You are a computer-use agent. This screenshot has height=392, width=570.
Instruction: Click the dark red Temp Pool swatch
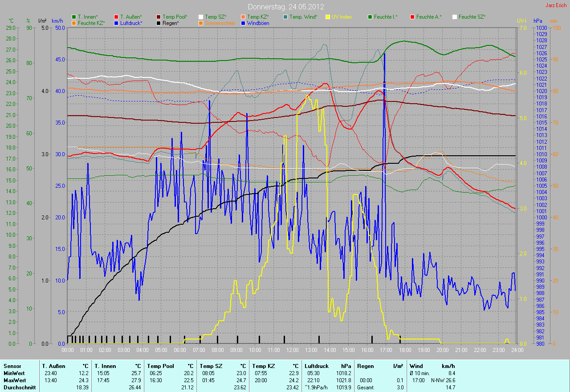pos(159,17)
